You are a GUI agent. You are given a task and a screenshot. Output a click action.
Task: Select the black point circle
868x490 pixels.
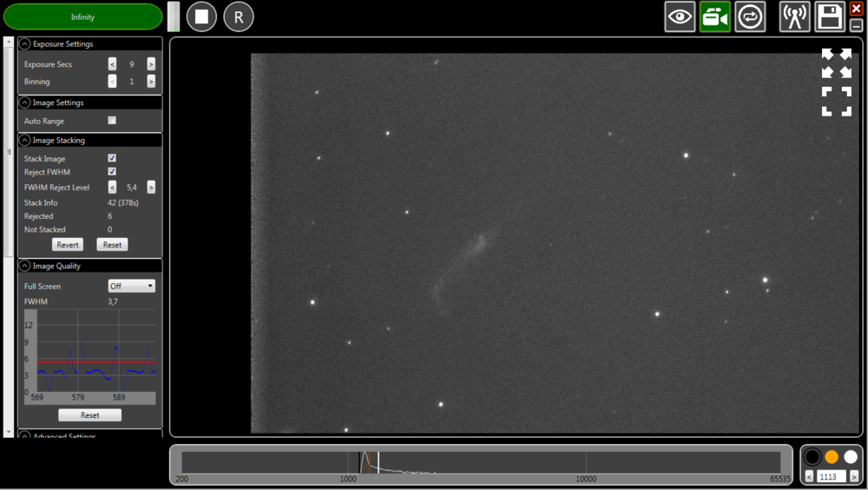click(x=812, y=457)
